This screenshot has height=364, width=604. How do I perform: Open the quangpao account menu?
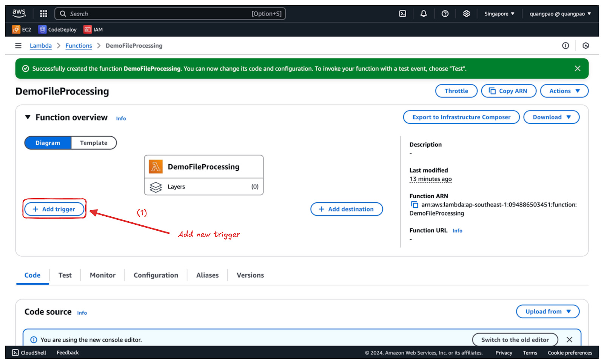click(560, 14)
